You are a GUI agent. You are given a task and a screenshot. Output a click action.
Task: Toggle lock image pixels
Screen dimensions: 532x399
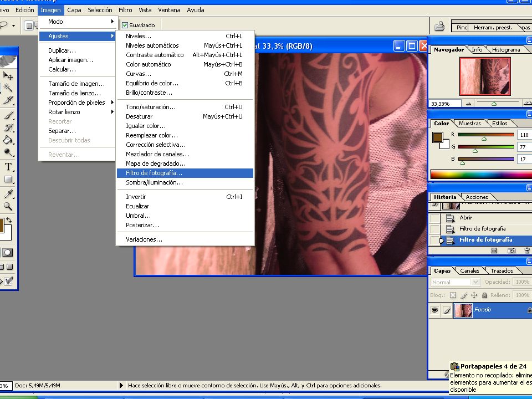point(463,295)
